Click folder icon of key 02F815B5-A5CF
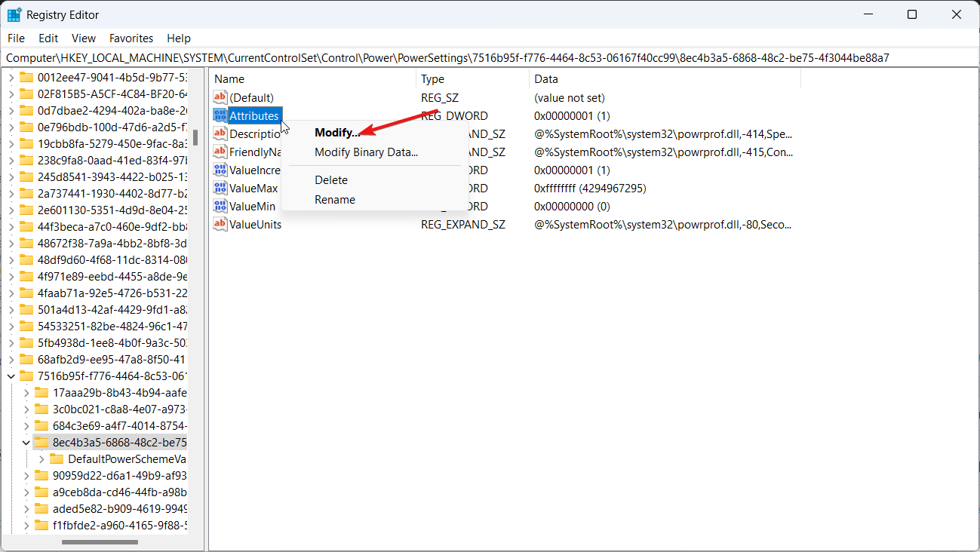Screen dimensions: 980x552 click(x=26, y=94)
